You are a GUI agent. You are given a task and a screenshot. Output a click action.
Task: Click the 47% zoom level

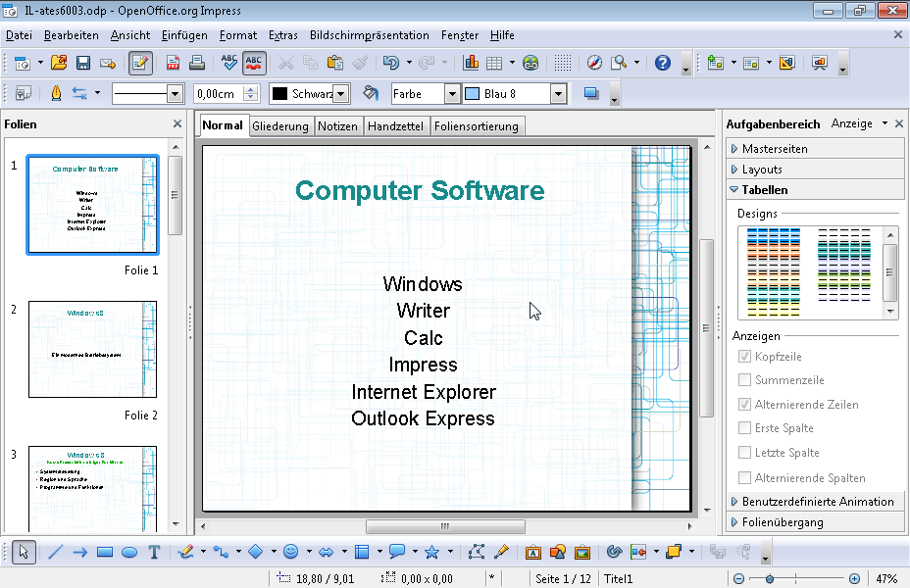(886, 579)
